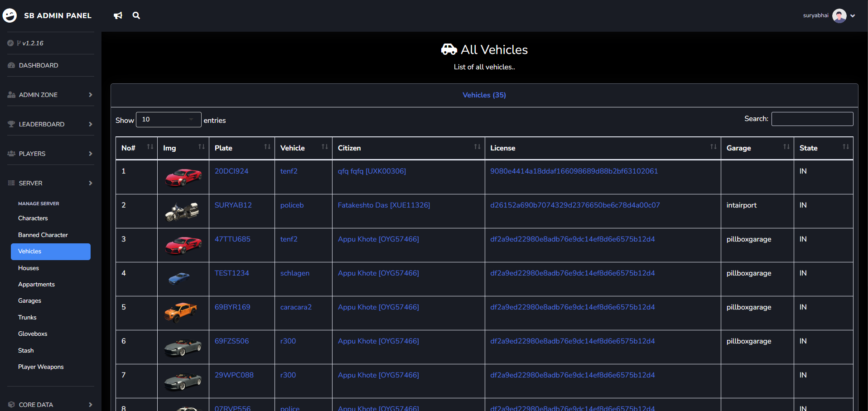Open the announcements megaphone icon
868x411 pixels.
[118, 15]
